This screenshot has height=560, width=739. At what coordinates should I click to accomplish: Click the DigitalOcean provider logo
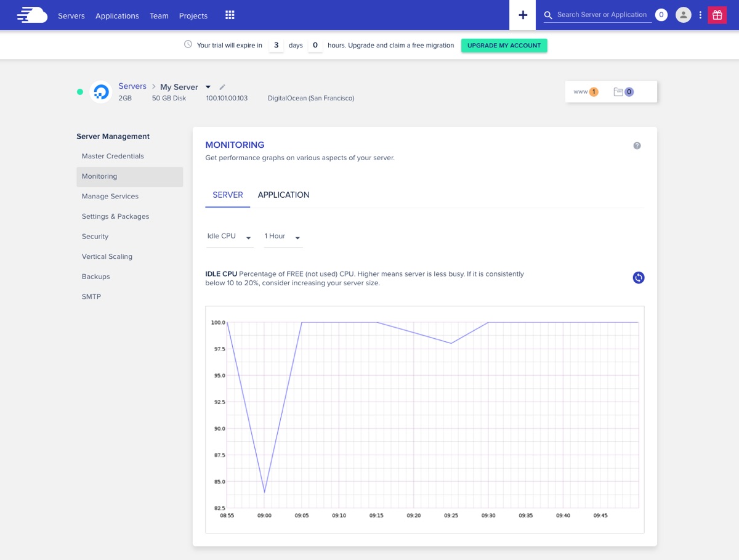[x=100, y=92]
